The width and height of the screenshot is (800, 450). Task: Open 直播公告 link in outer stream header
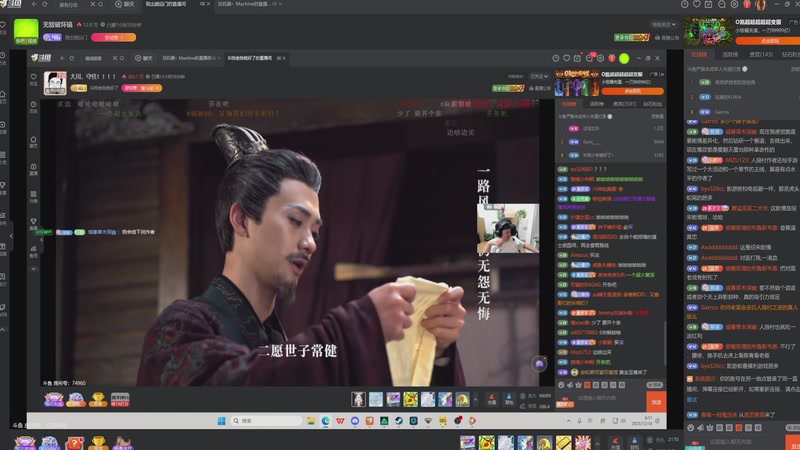pos(667,37)
